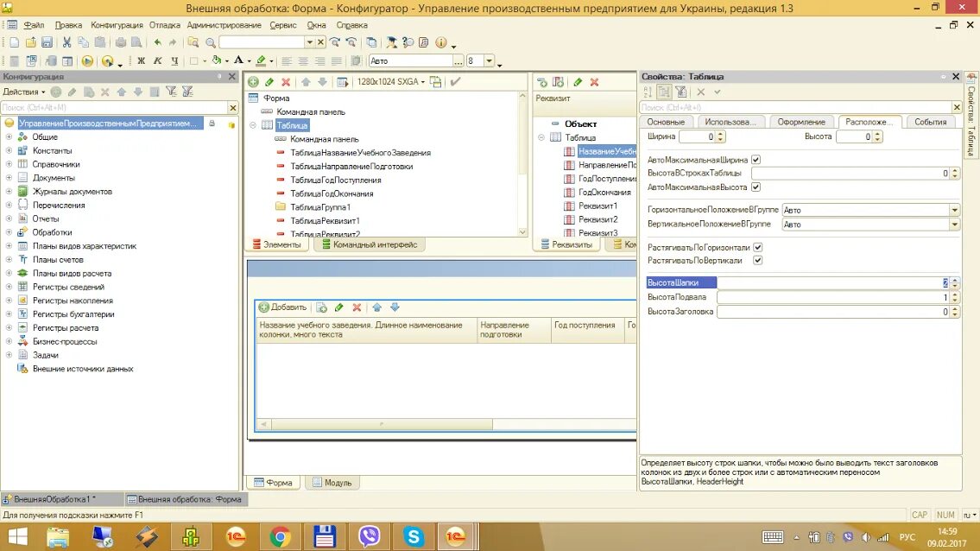The height and width of the screenshot is (551, 980).
Task: Click the Ширина input field
Action: 697,136
